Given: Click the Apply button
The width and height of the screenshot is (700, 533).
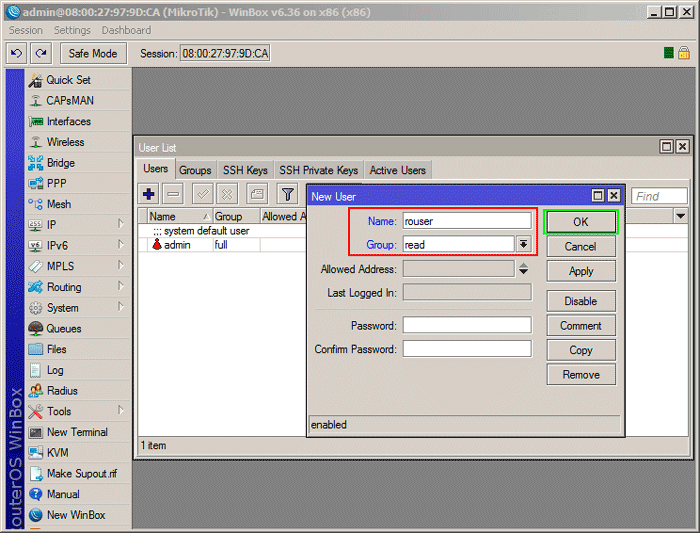Looking at the screenshot, I should tap(580, 271).
